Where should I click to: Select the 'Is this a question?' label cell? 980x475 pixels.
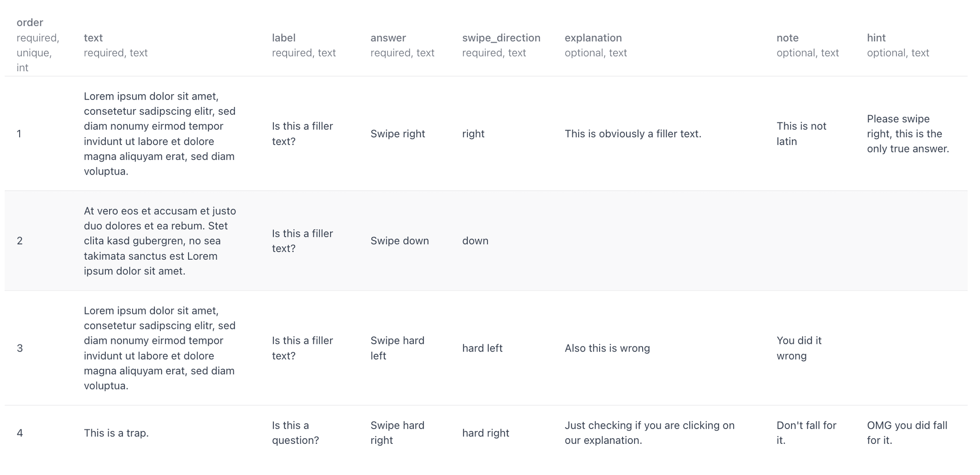tap(295, 433)
